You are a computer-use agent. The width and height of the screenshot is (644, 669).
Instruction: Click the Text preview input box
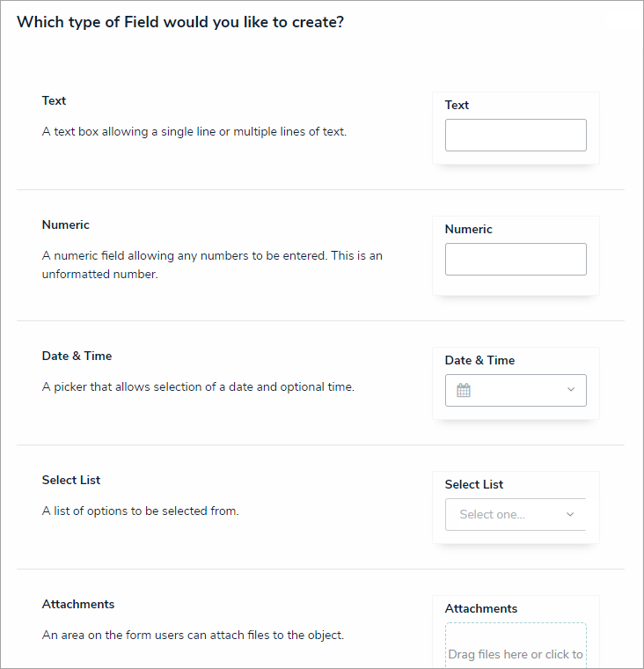tap(516, 136)
